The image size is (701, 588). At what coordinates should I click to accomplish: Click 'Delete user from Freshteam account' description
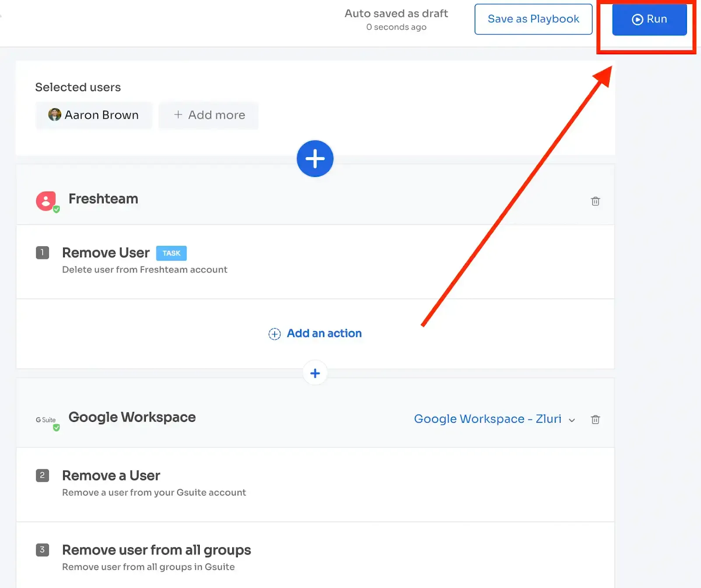pyautogui.click(x=145, y=269)
